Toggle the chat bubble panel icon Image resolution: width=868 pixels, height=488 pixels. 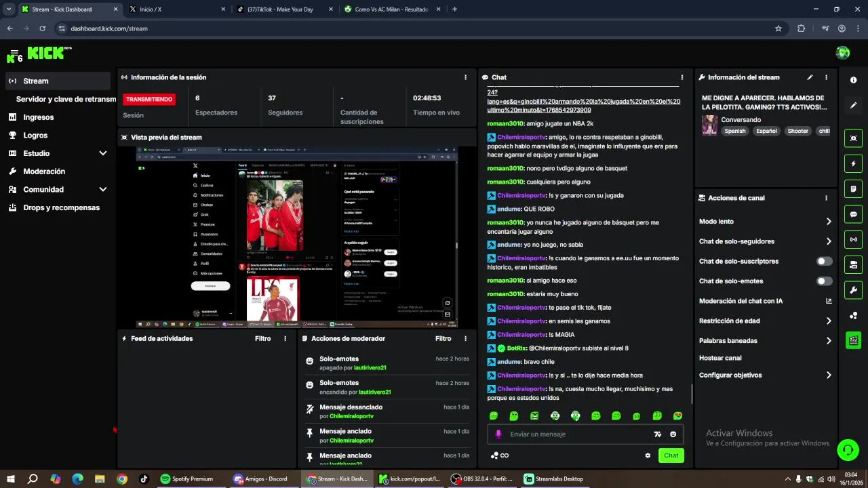[x=853, y=214]
